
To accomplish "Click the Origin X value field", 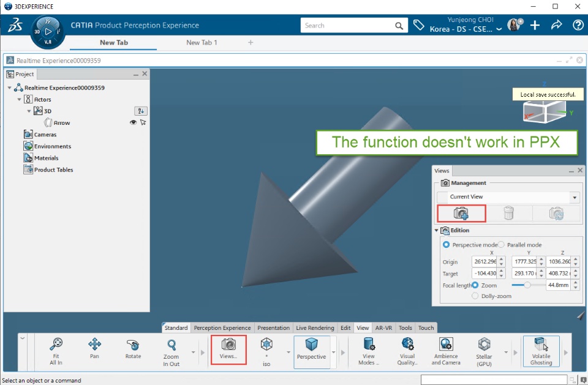I will tap(485, 261).
